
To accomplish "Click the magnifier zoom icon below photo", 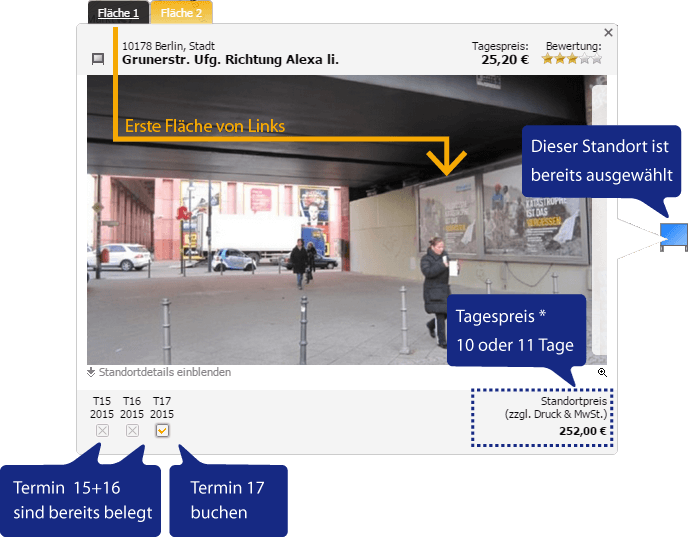I will pyautogui.click(x=602, y=372).
